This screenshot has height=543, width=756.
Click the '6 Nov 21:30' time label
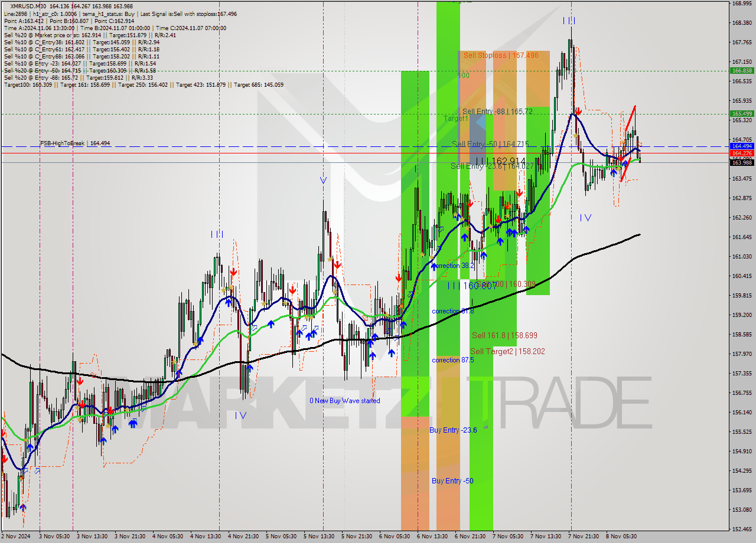470,537
